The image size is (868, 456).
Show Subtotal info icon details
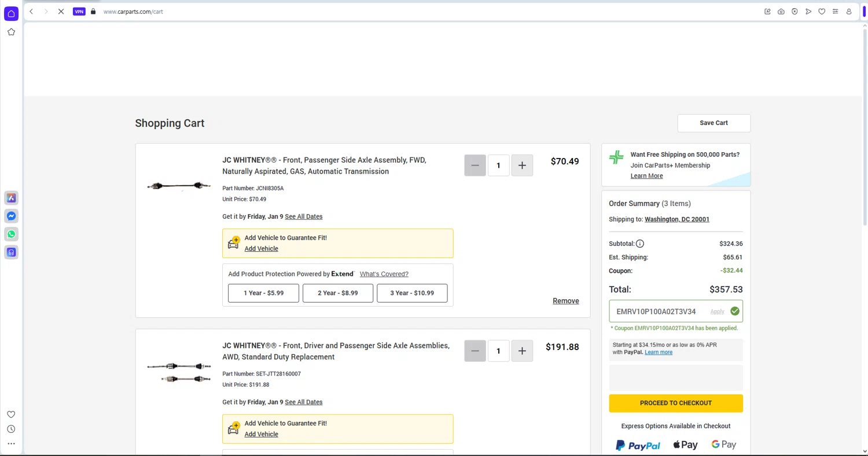point(640,244)
